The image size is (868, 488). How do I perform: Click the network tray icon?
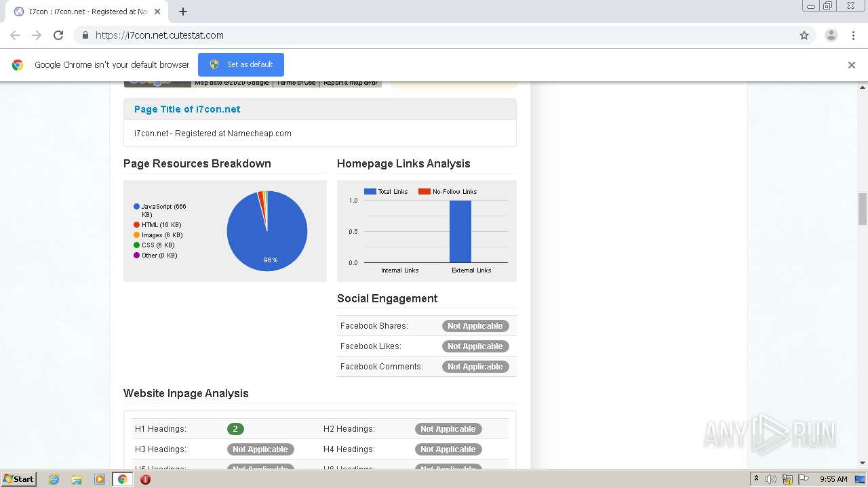pyautogui.click(x=787, y=479)
